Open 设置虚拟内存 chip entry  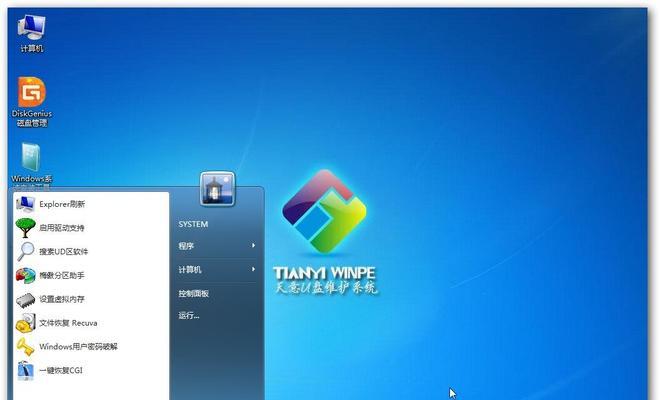91,299
